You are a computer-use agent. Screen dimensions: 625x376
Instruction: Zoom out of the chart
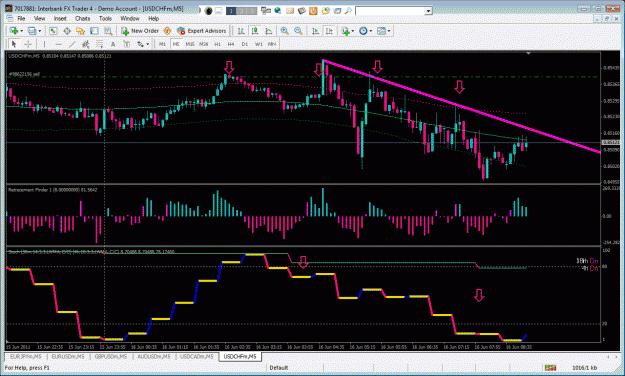pyautogui.click(x=298, y=31)
